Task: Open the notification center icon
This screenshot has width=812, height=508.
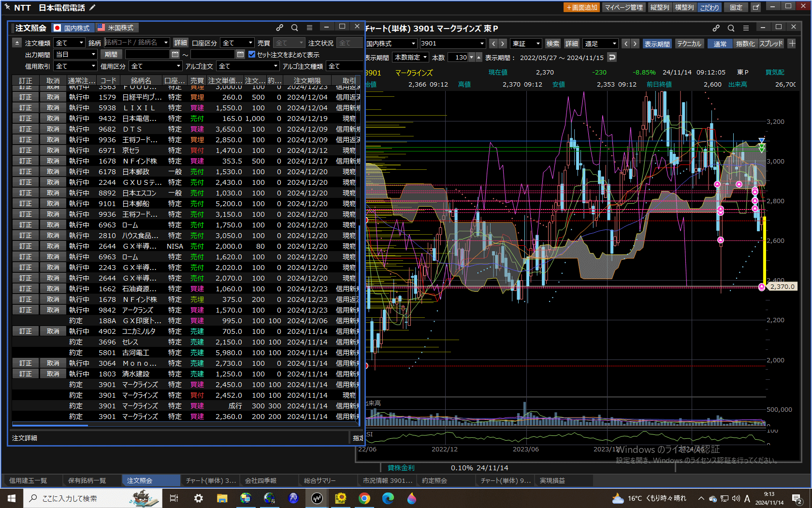Action: (797, 498)
